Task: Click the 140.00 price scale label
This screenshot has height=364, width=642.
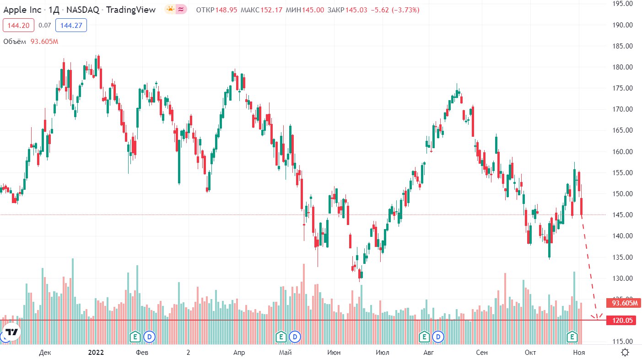Action: click(x=622, y=236)
